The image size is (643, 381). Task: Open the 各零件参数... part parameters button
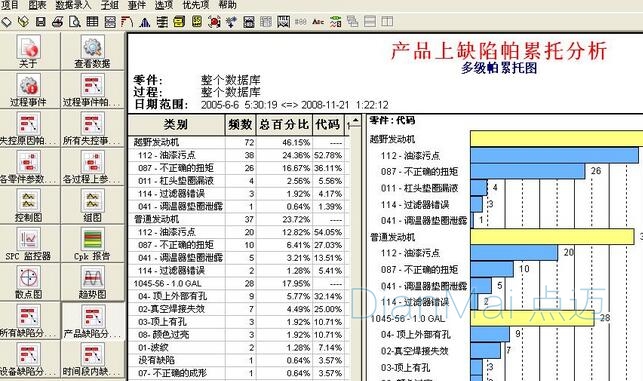click(29, 167)
